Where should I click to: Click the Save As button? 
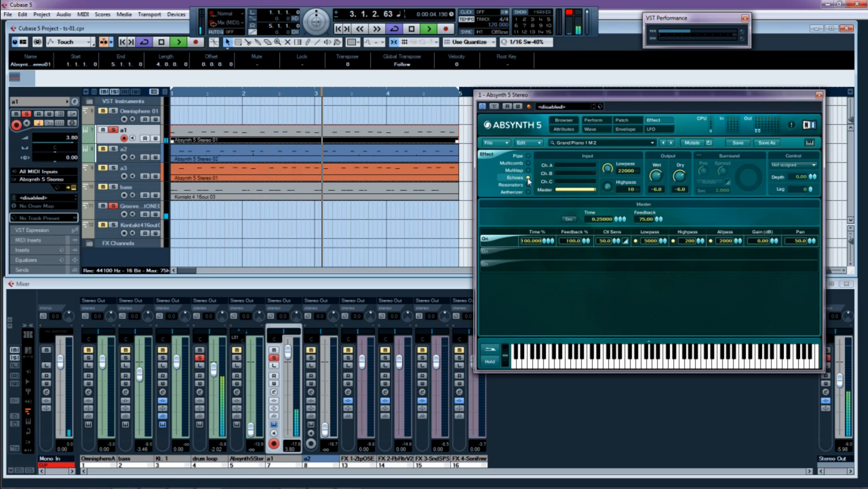click(x=767, y=142)
